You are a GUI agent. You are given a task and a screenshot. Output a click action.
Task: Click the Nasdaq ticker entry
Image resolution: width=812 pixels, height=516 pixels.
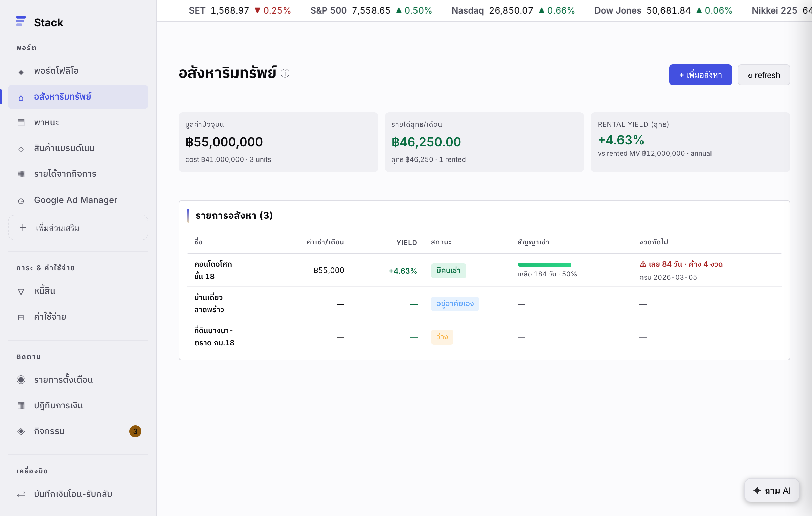[x=513, y=10]
